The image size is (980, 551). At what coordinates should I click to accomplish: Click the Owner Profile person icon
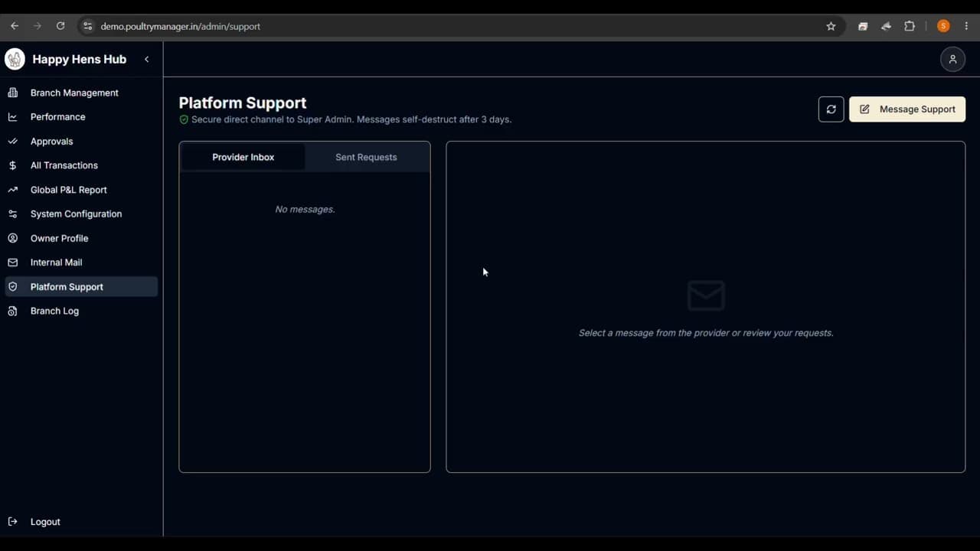12,238
